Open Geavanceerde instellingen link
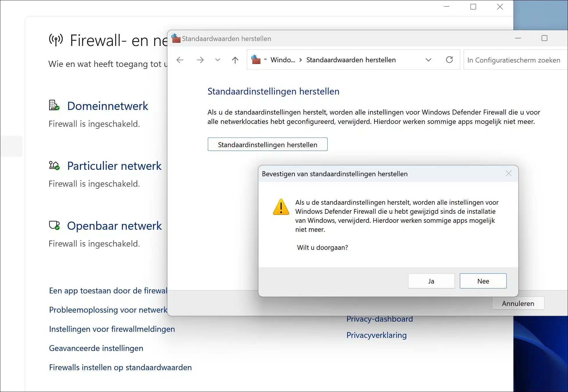The width and height of the screenshot is (568, 392). coord(96,348)
